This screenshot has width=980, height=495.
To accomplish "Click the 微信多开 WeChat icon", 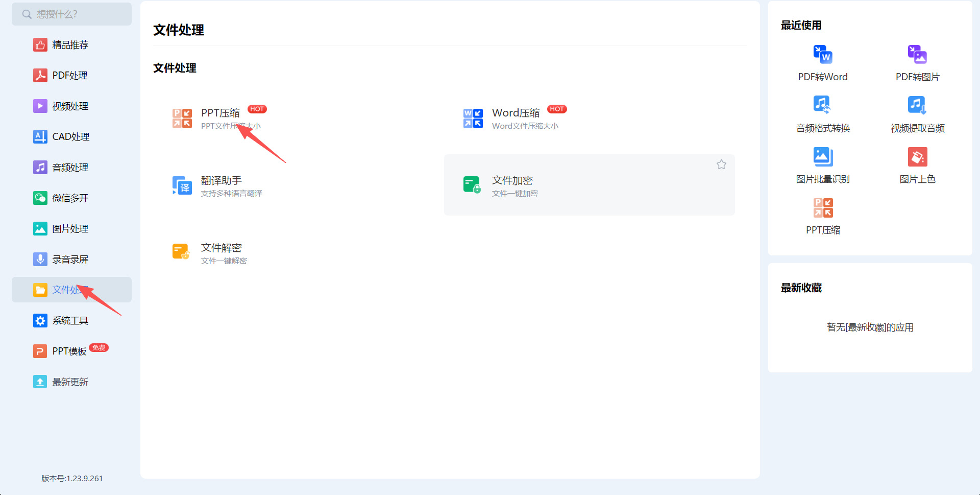I will tap(40, 198).
